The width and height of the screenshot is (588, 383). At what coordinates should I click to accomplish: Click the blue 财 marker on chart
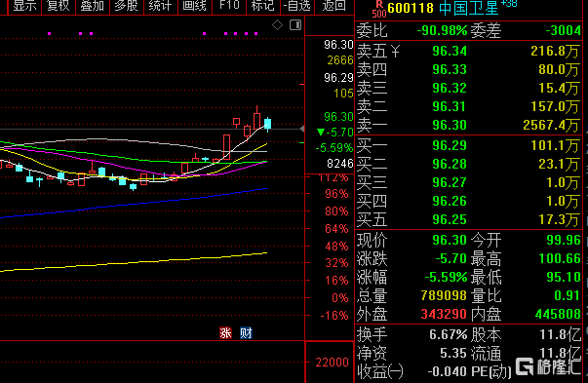pyautogui.click(x=246, y=332)
